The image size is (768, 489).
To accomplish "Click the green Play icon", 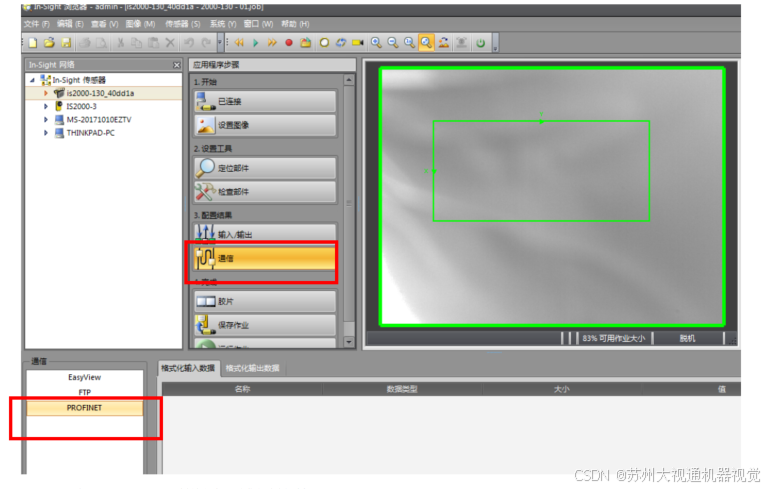I will click(256, 43).
